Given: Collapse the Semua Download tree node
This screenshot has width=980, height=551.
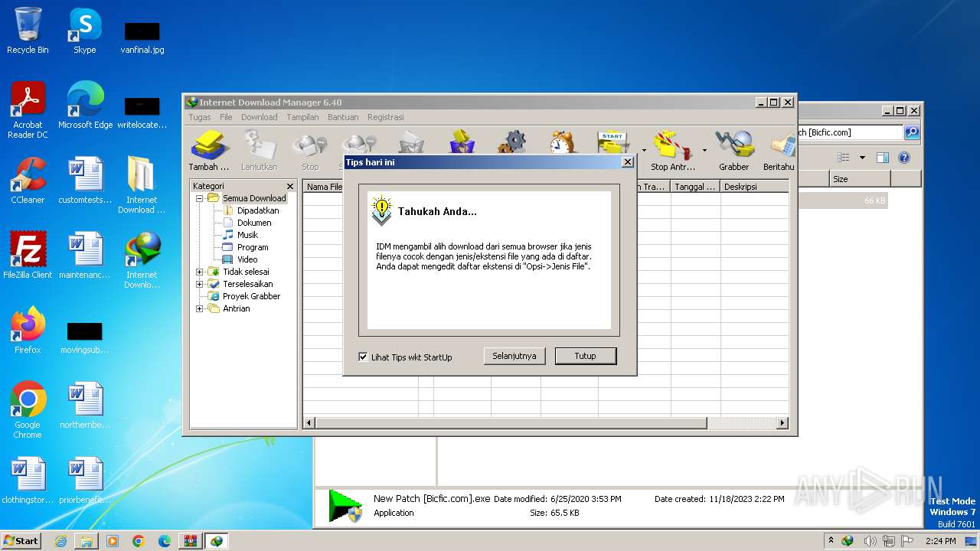Looking at the screenshot, I should (x=200, y=198).
